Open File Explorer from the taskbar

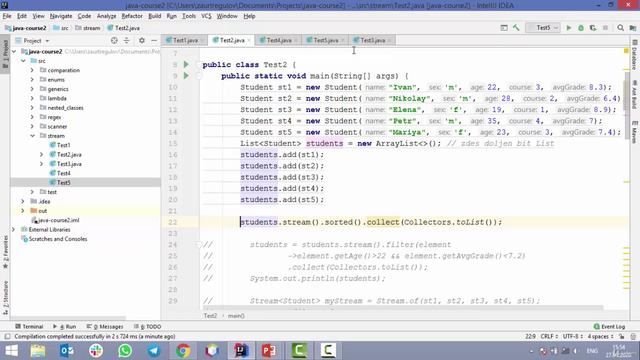coord(38,351)
